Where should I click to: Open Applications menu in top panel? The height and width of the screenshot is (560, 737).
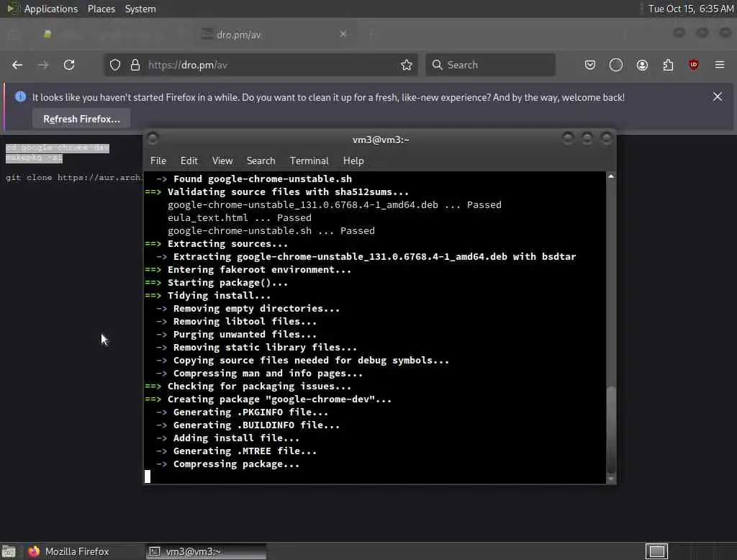[51, 9]
